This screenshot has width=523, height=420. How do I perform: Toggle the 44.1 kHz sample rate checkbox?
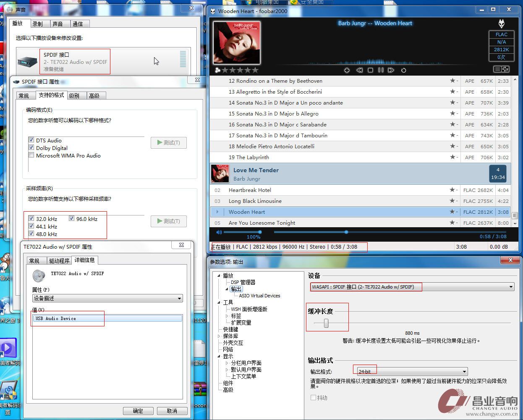(31, 226)
